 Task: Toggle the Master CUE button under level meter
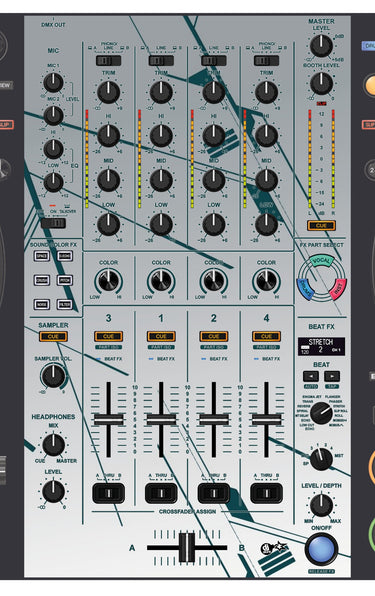pos(321,225)
